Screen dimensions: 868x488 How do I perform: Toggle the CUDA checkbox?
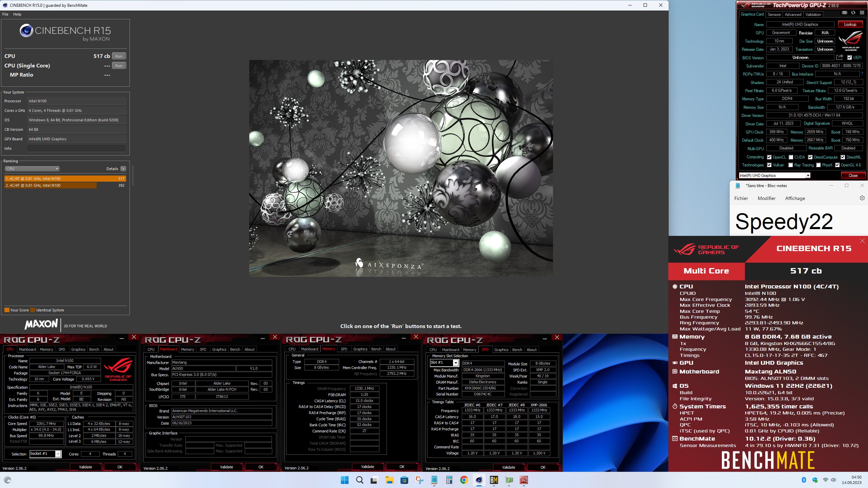[791, 157]
